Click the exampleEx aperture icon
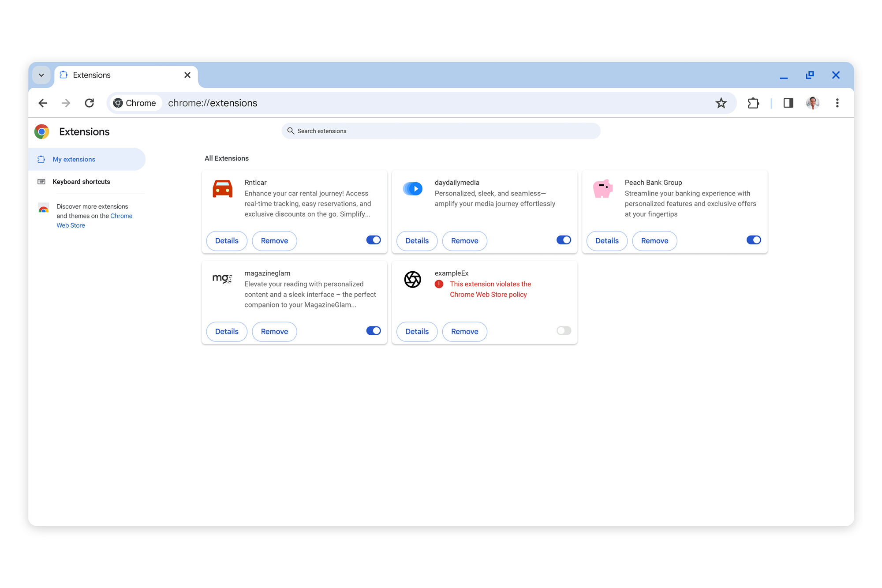 (x=413, y=279)
